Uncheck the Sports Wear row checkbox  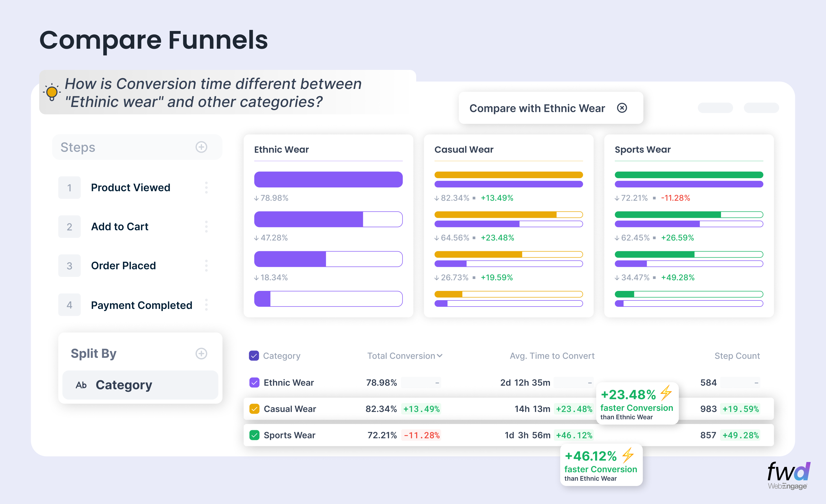254,435
